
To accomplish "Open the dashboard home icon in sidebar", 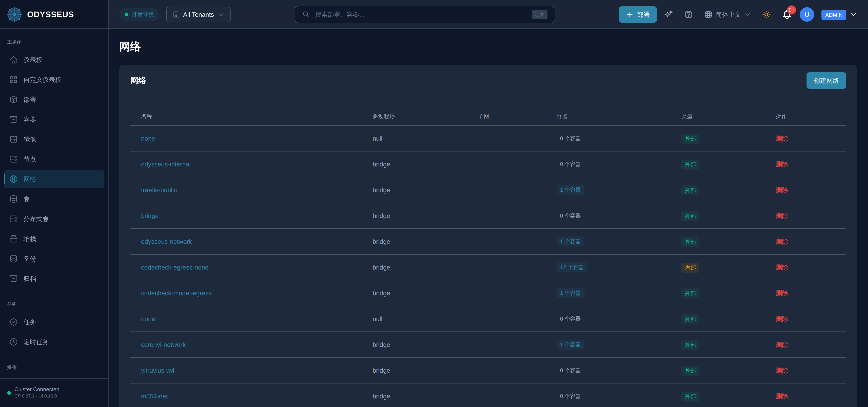I will click(x=14, y=60).
